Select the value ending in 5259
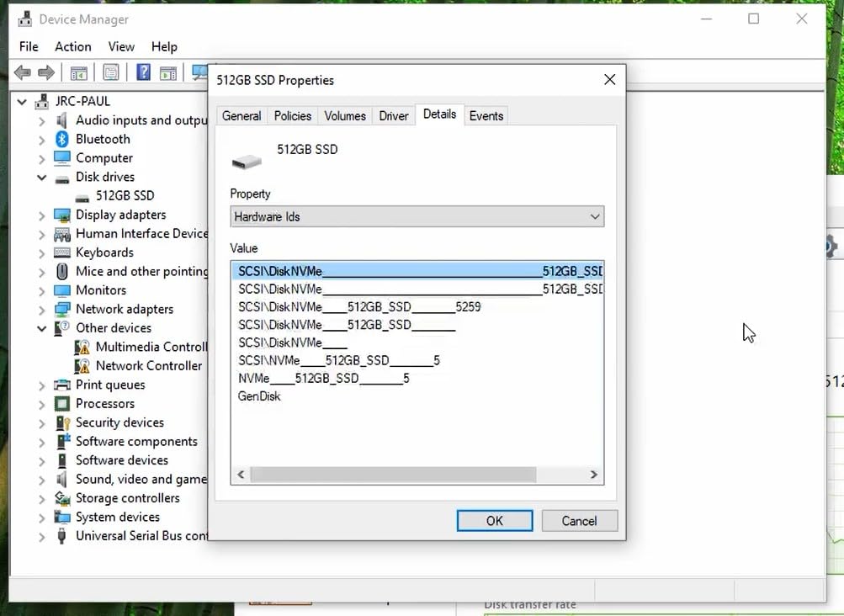 (359, 307)
